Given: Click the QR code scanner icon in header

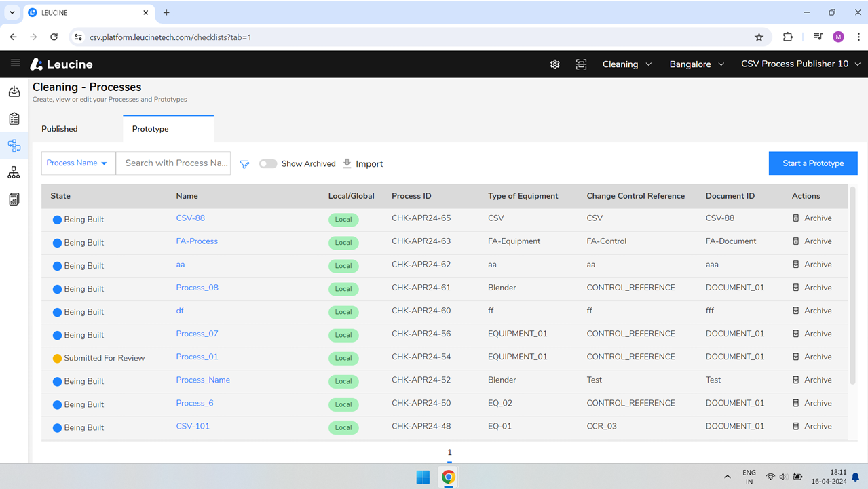Looking at the screenshot, I should coord(581,64).
